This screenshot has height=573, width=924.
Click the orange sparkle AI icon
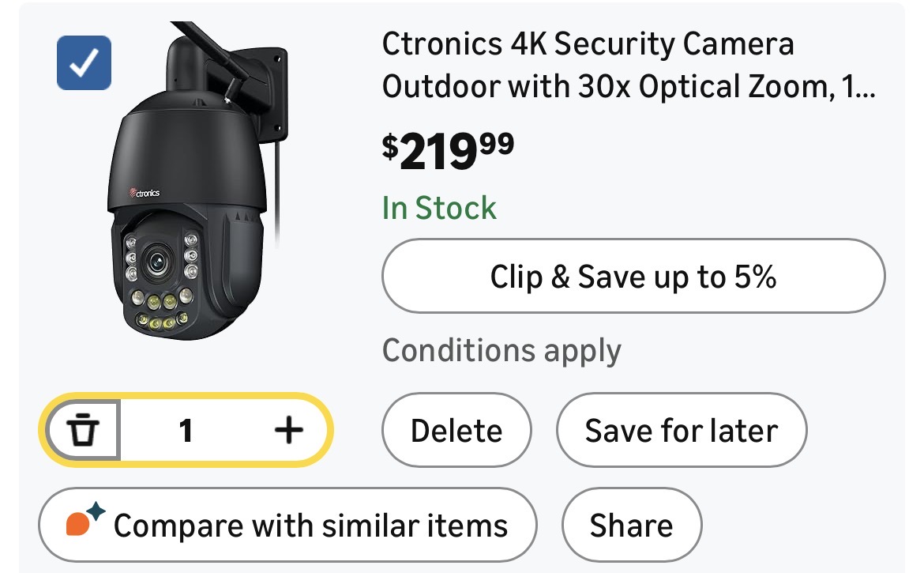tap(84, 522)
